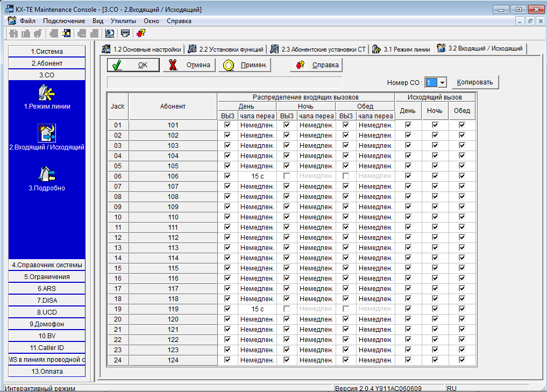Click the Абонент column header
547x392 pixels.
click(173, 106)
